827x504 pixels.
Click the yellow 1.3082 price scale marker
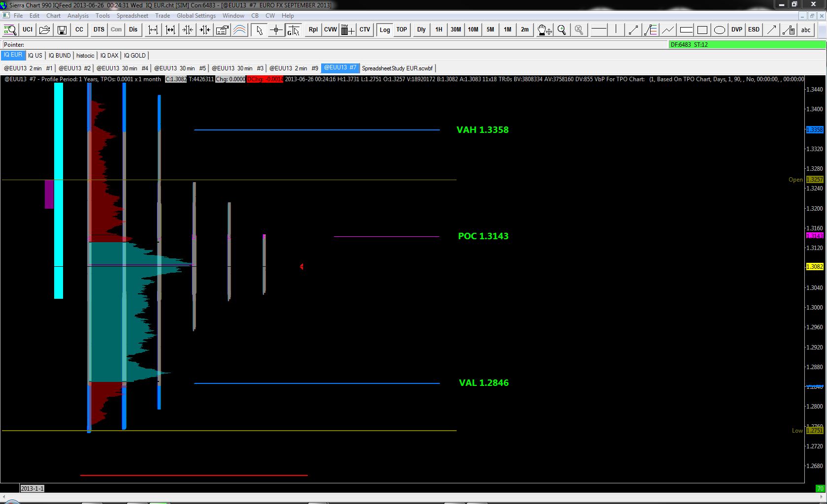coord(814,267)
